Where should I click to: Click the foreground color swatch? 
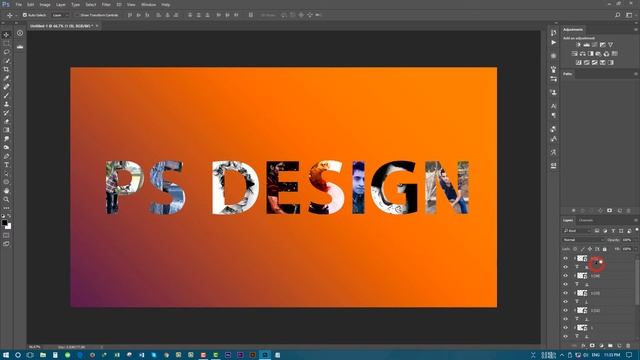(4, 222)
